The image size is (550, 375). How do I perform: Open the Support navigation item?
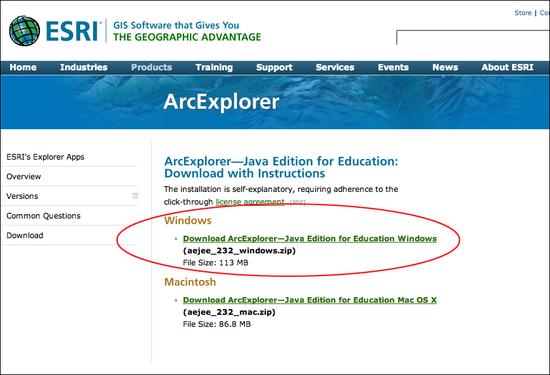(274, 67)
